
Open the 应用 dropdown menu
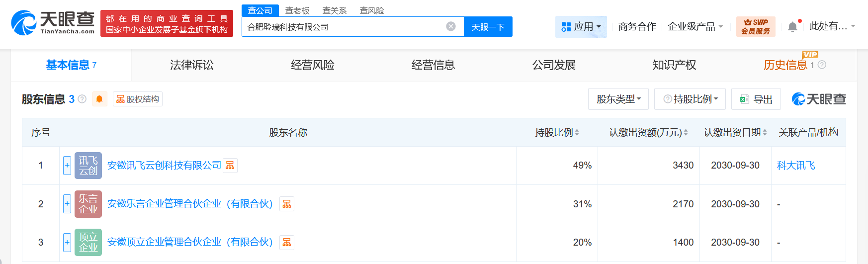coord(581,27)
